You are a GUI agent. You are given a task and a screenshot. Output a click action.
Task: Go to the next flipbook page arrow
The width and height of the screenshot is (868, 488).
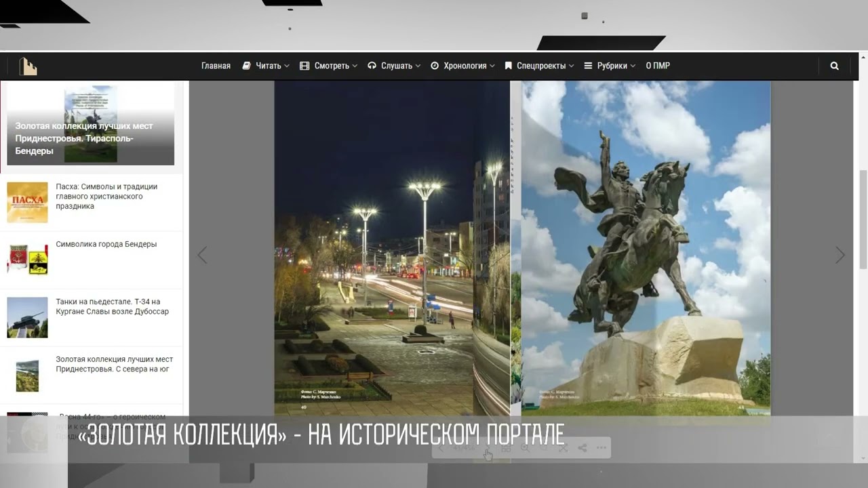pos(840,254)
